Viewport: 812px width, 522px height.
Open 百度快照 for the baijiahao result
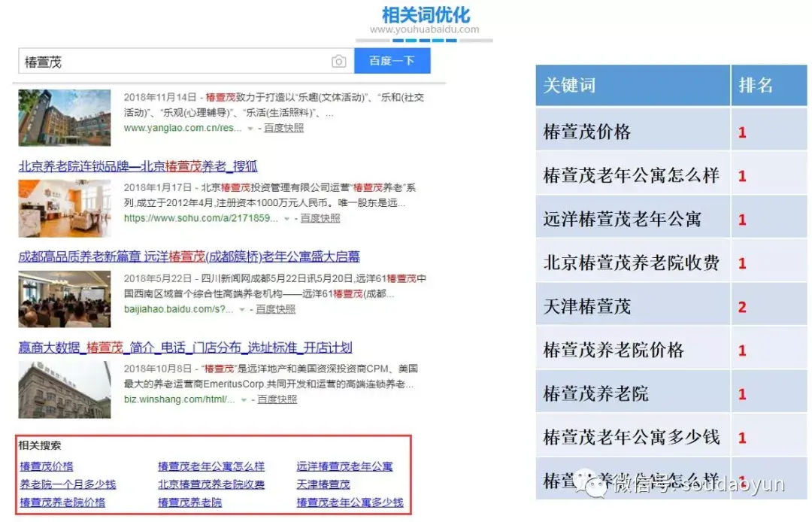point(275,309)
